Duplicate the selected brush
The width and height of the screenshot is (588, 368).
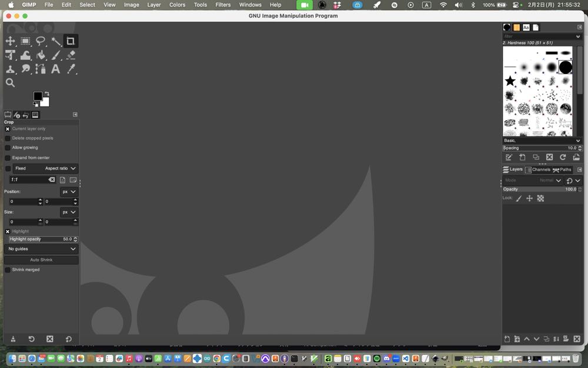pos(536,157)
